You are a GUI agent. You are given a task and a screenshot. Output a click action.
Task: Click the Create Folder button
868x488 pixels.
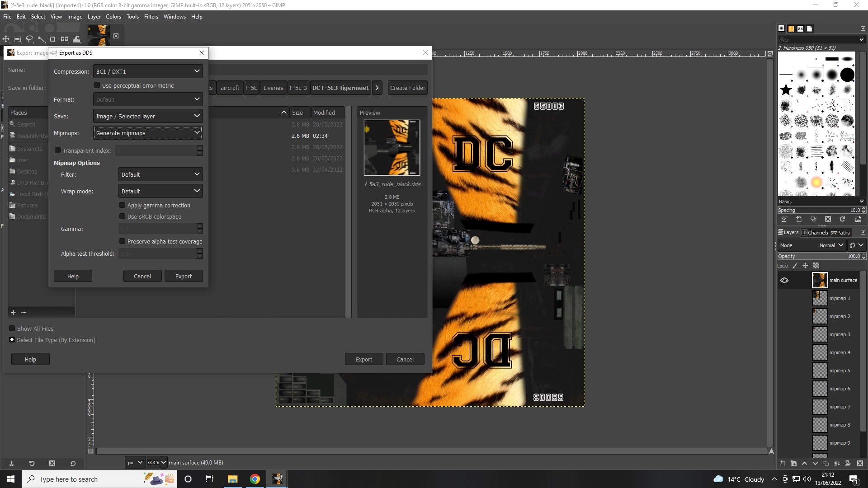408,88
